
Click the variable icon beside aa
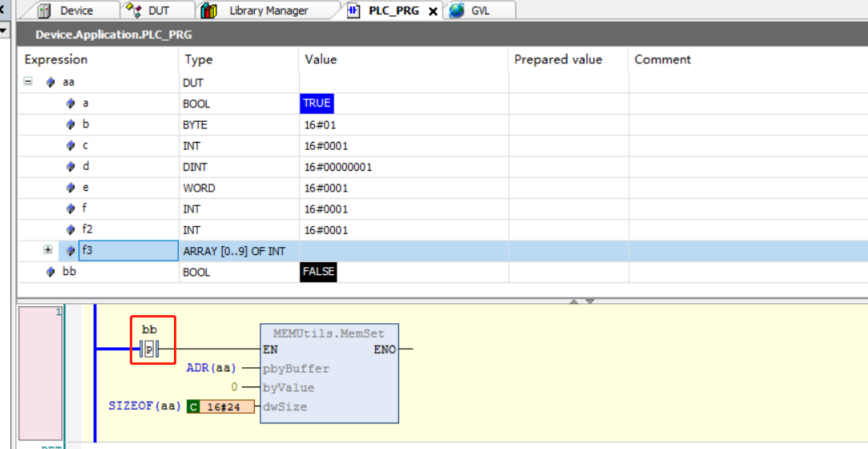coord(51,83)
